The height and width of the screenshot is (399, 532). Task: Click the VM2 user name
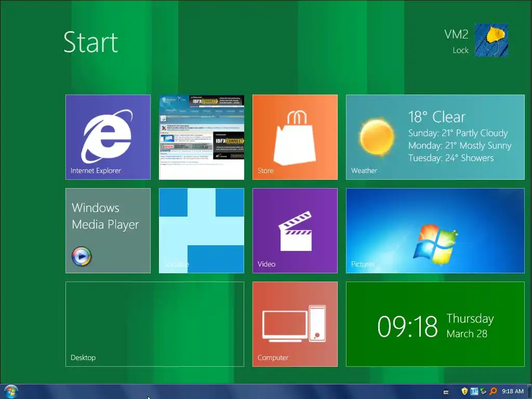[456, 34]
